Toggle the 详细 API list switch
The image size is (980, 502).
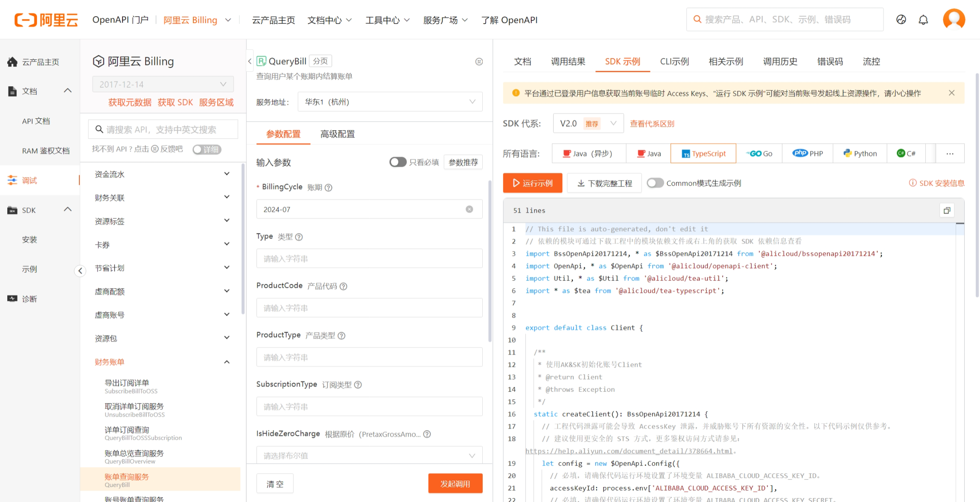[x=207, y=149]
